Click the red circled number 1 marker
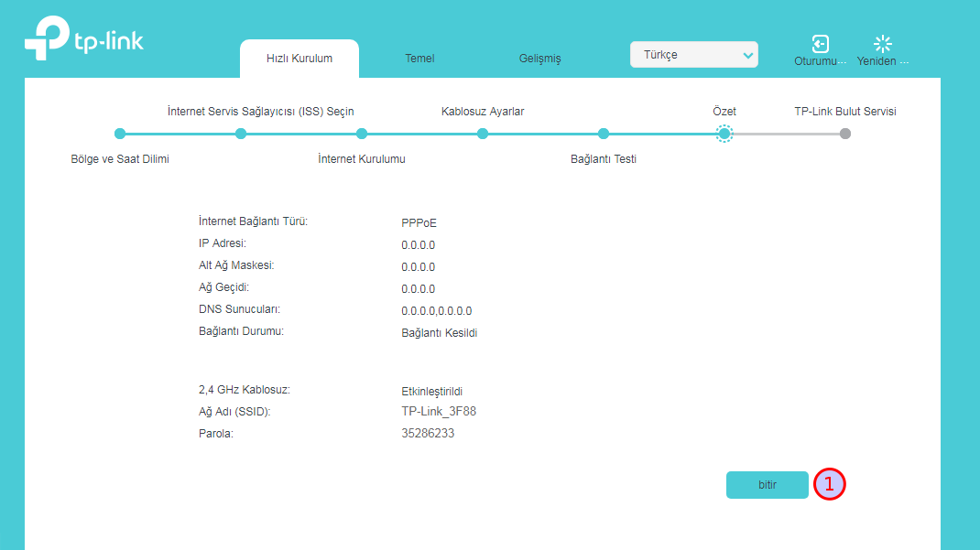The height and width of the screenshot is (550, 980). click(x=829, y=485)
